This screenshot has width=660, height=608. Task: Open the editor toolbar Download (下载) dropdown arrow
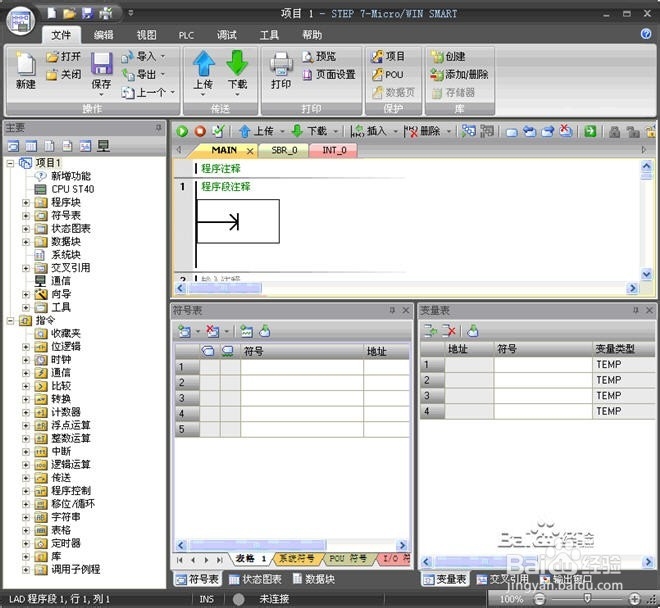tap(335, 131)
